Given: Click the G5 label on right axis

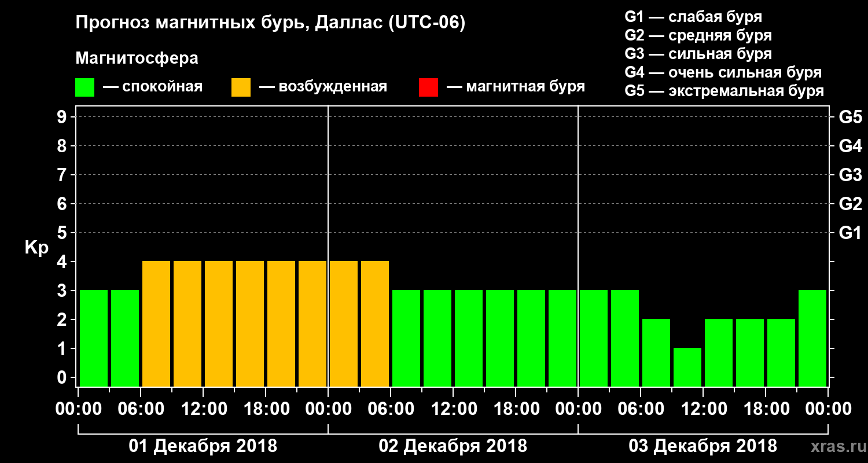Looking at the screenshot, I should coord(850,117).
